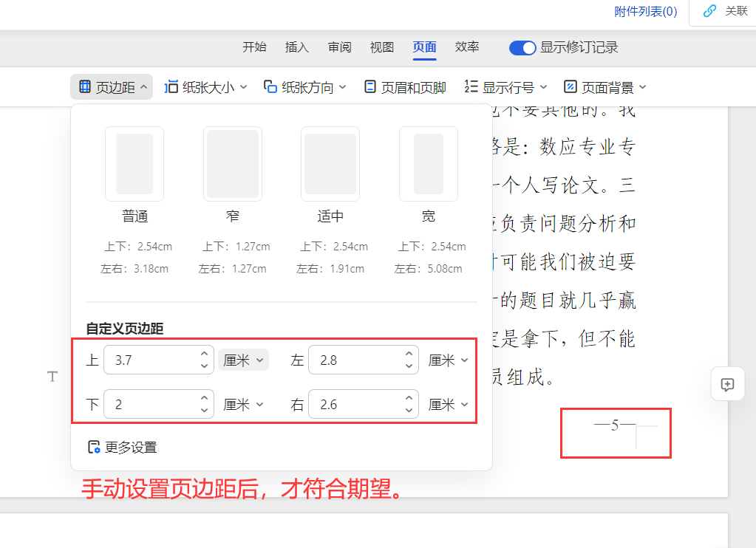Click the show line numbers icon

click(471, 86)
